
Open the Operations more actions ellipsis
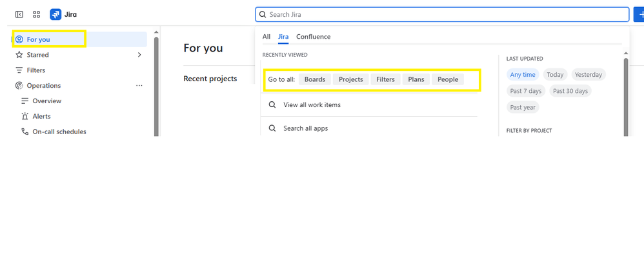(x=139, y=85)
